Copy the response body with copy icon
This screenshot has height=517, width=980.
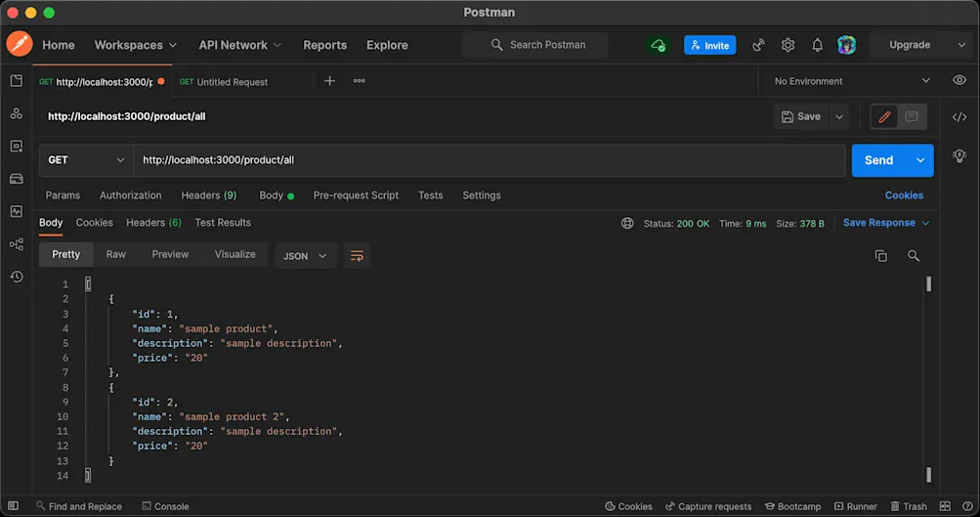click(880, 256)
